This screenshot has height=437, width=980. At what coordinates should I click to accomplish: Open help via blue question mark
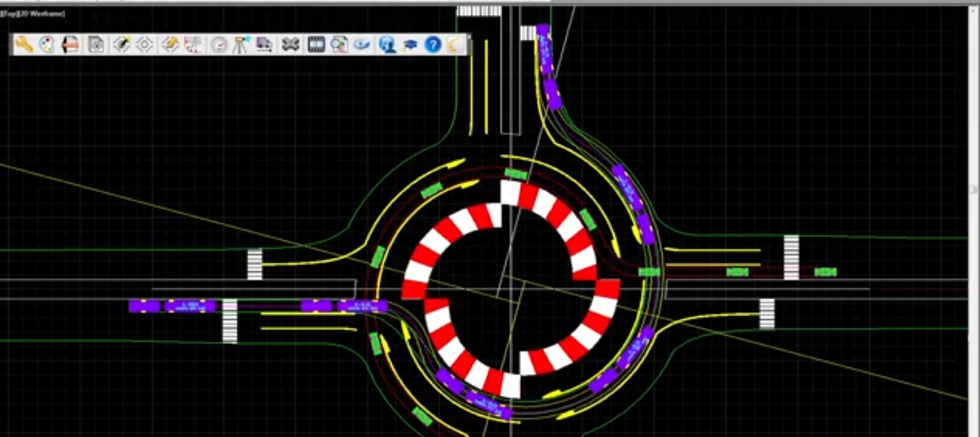[433, 45]
